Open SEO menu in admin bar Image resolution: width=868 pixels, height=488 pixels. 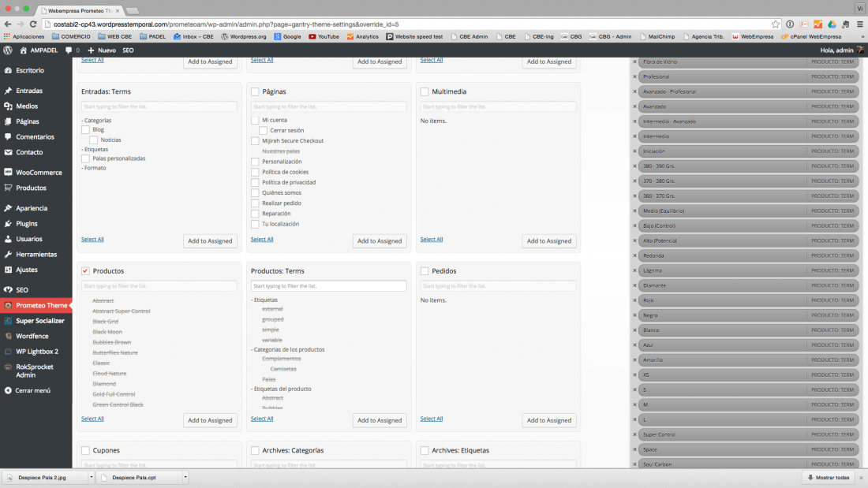click(x=128, y=50)
